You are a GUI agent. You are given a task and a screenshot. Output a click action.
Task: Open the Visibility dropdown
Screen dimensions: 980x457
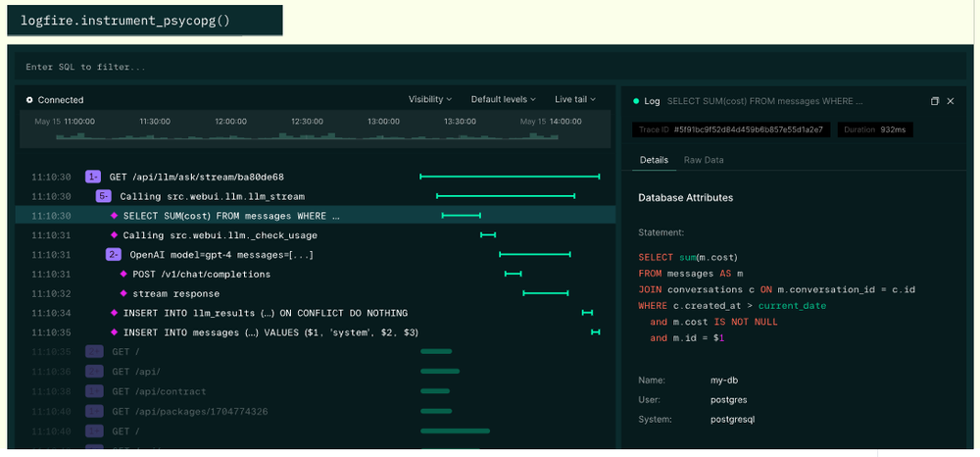click(430, 99)
